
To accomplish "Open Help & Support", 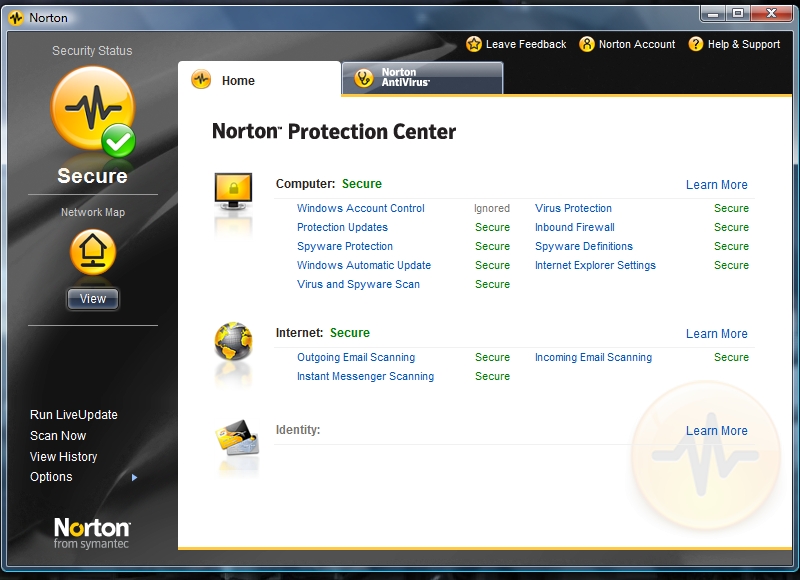I will coord(734,44).
